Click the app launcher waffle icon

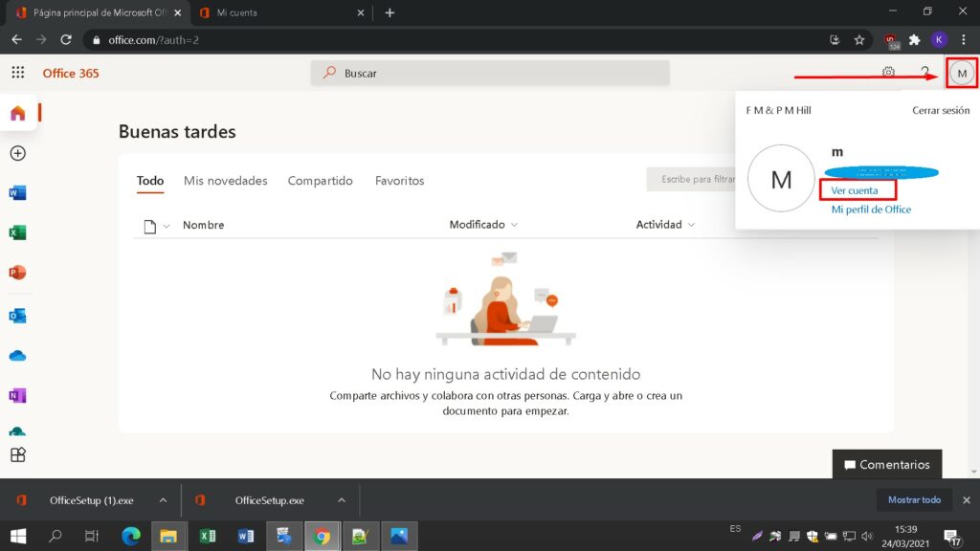[x=17, y=73]
